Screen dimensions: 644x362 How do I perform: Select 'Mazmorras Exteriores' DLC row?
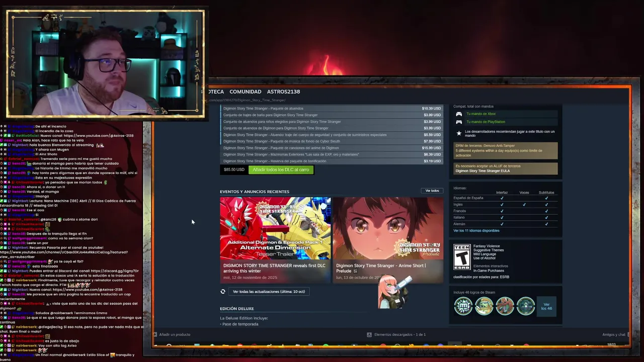(x=332, y=154)
